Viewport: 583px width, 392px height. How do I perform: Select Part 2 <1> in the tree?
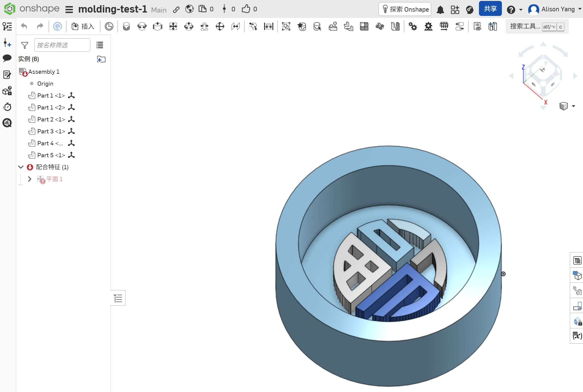coord(51,119)
